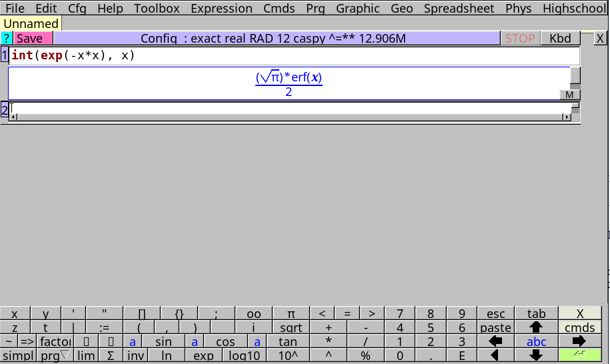The width and height of the screenshot is (610, 364).
Task: Insert curly braces with {} key
Action: coord(179,313)
